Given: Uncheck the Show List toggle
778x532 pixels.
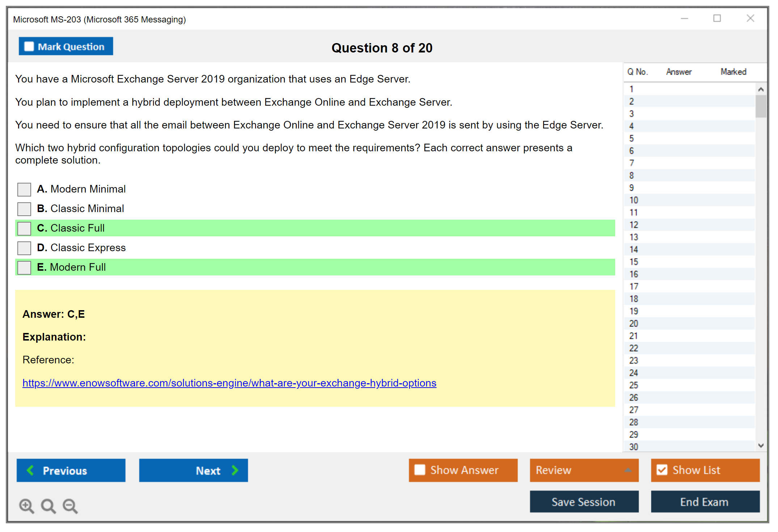Looking at the screenshot, I should point(662,470).
